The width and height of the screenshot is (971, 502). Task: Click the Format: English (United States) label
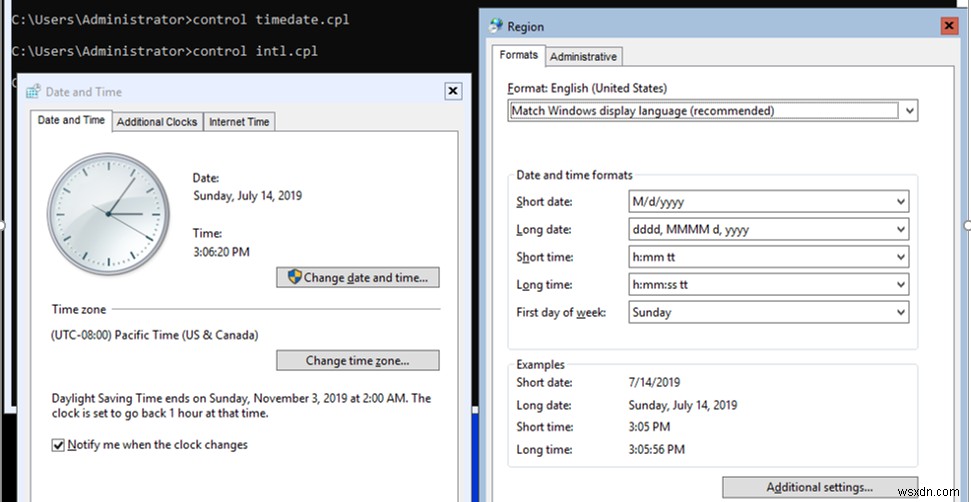[x=587, y=89]
